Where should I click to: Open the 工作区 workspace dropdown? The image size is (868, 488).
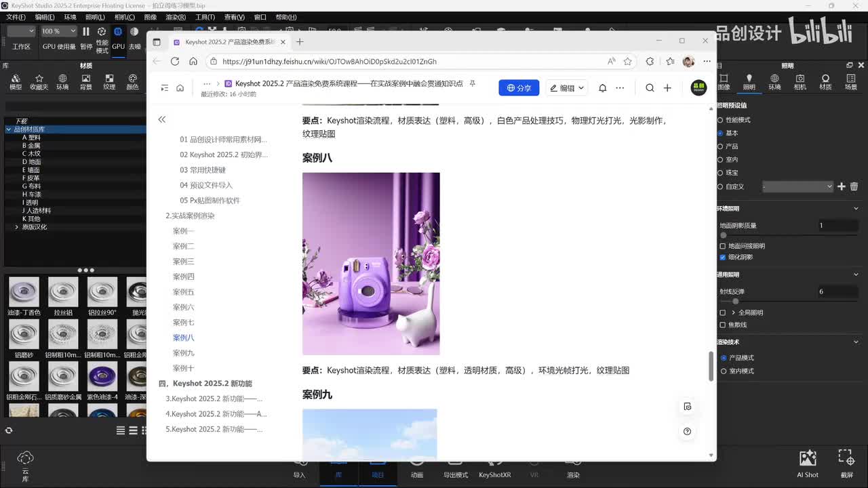click(x=21, y=31)
